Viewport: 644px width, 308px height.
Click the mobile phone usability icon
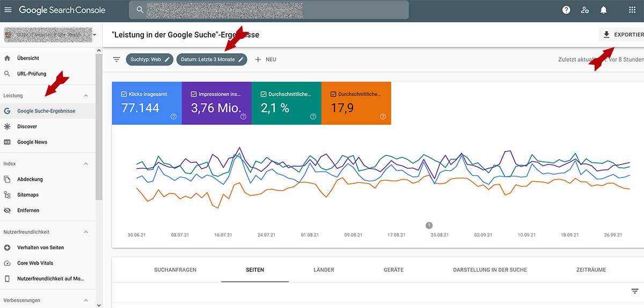pyautogui.click(x=7, y=278)
